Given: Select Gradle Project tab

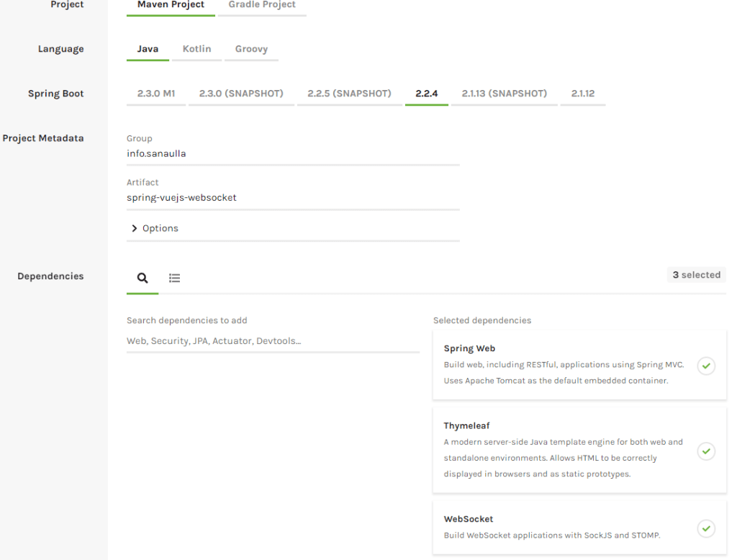Looking at the screenshot, I should coord(262,5).
